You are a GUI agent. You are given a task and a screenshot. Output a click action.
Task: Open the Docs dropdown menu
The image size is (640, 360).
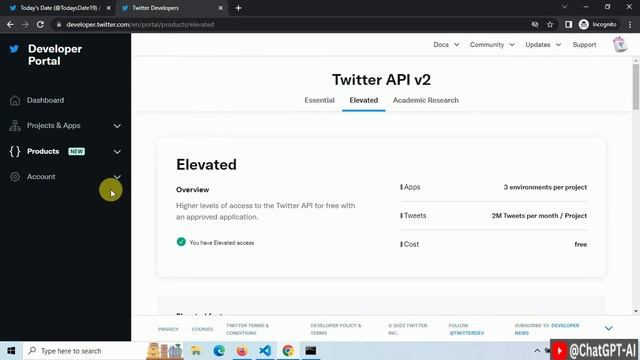tap(446, 44)
